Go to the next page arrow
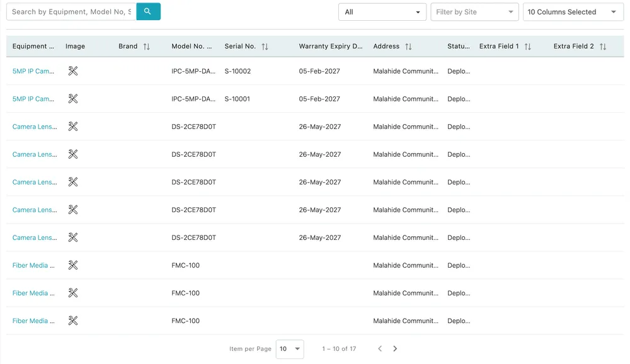630x364 pixels. (395, 349)
